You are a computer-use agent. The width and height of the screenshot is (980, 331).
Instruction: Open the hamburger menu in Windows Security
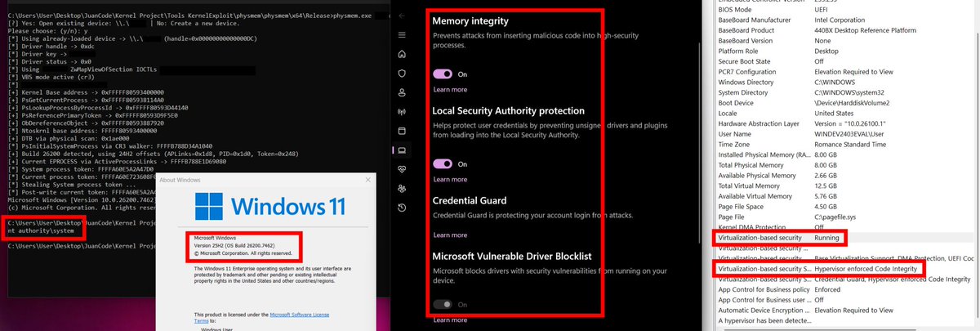tap(401, 35)
